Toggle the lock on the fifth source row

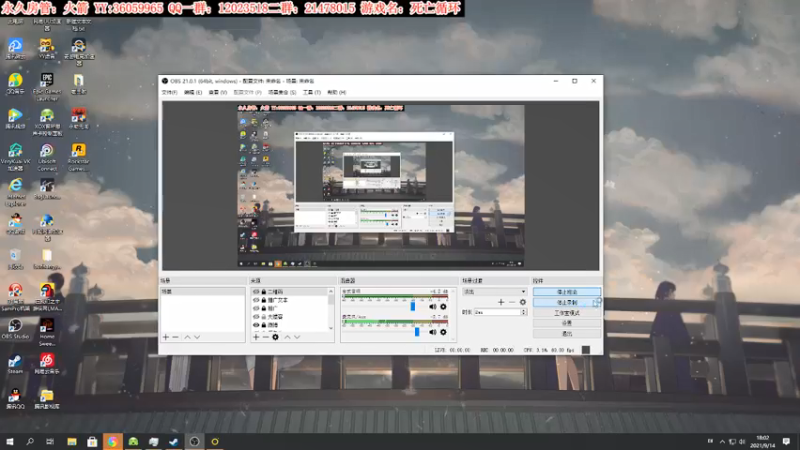(264, 324)
